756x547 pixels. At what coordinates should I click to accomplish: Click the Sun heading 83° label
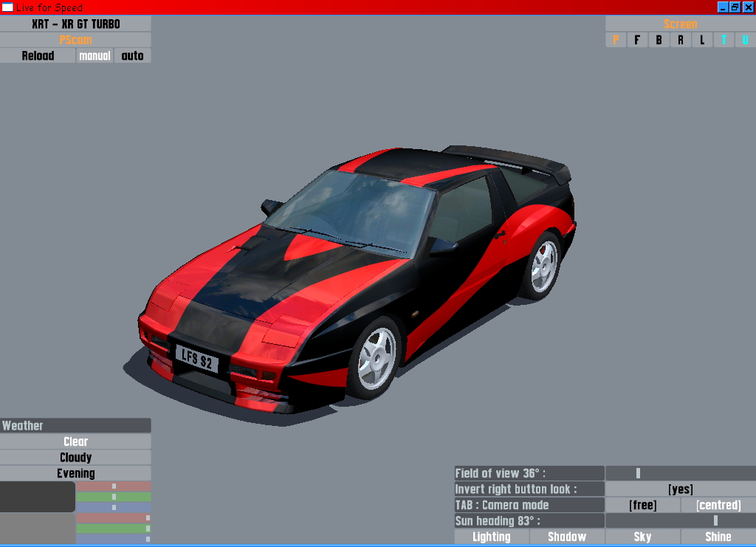(529, 521)
